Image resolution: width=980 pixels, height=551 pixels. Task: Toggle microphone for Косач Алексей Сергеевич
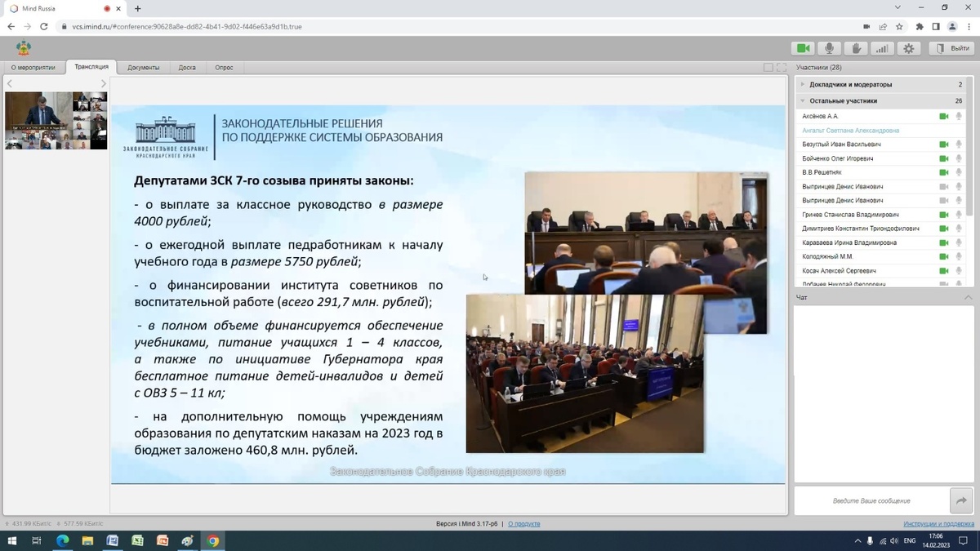[959, 271]
